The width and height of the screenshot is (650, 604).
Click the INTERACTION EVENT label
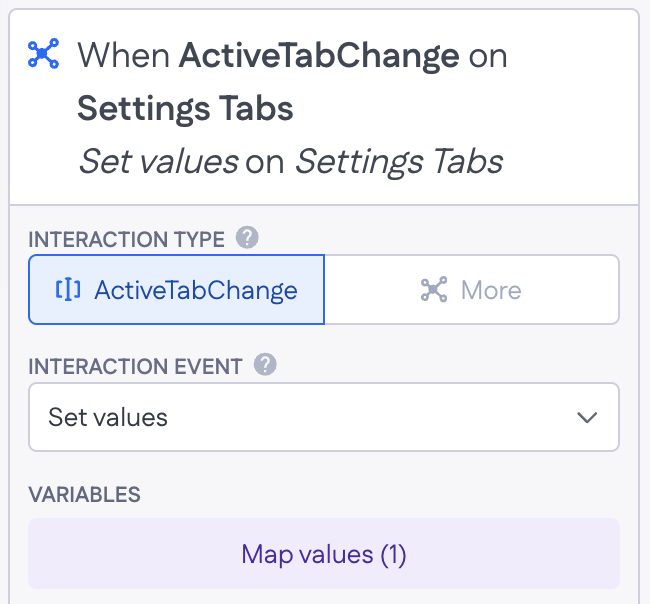coord(136,366)
